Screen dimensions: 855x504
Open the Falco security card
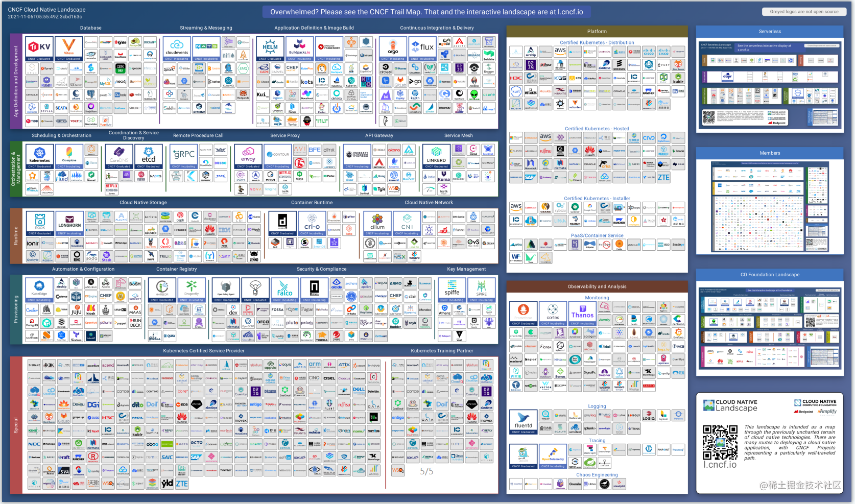(x=285, y=290)
